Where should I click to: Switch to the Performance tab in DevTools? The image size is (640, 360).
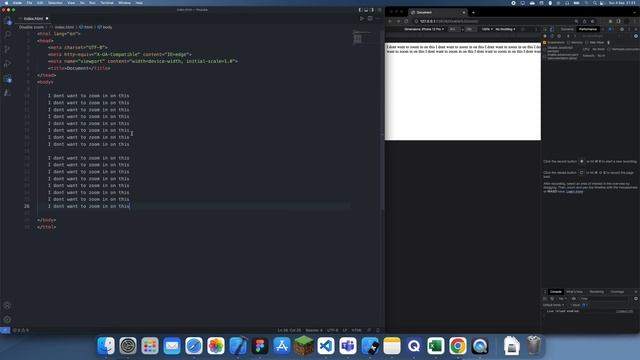588,29
